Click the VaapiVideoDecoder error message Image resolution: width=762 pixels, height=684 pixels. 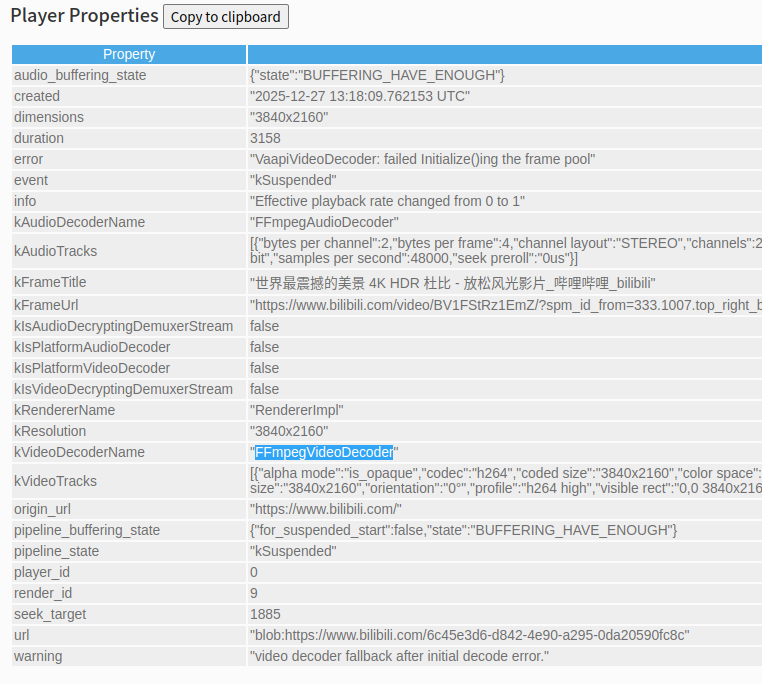422,159
